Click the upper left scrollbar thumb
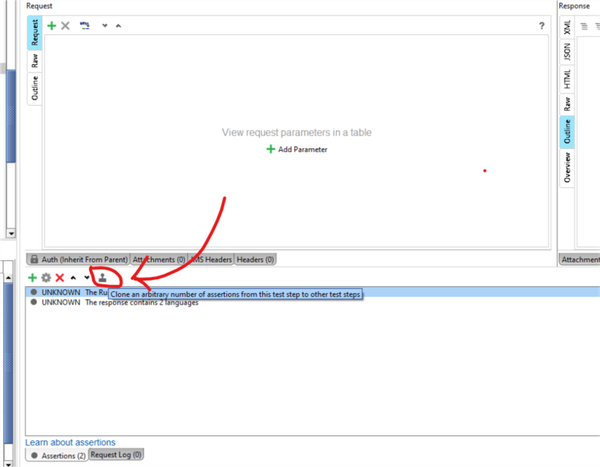600x467 pixels. tap(11, 116)
